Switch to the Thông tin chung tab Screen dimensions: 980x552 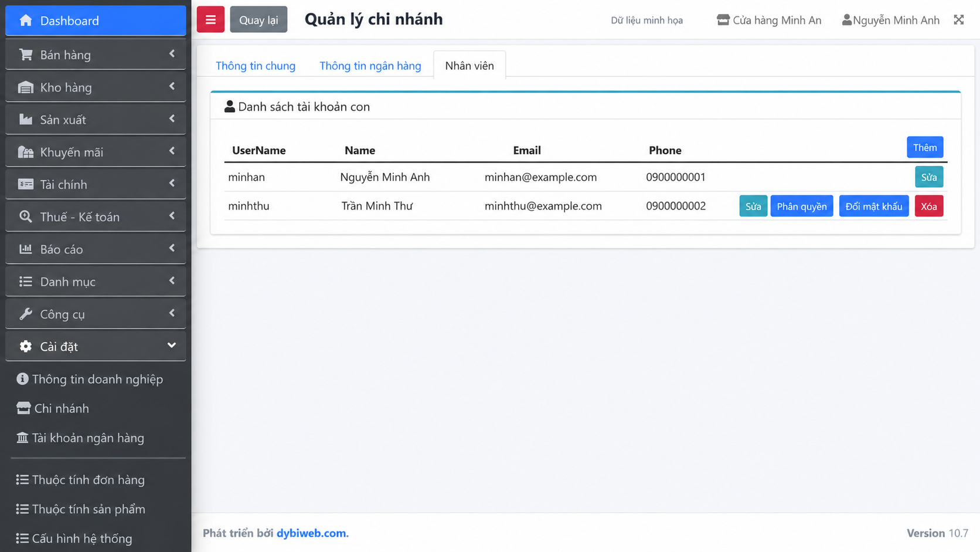pyautogui.click(x=256, y=66)
